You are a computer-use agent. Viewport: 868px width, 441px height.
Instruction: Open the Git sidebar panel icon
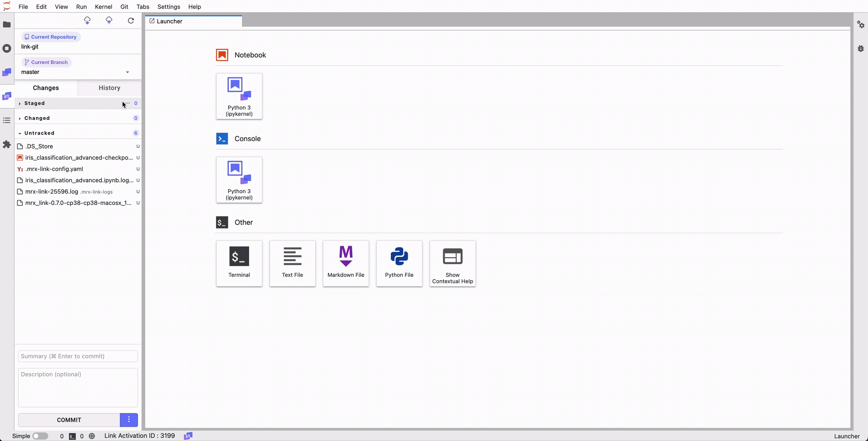point(7,96)
